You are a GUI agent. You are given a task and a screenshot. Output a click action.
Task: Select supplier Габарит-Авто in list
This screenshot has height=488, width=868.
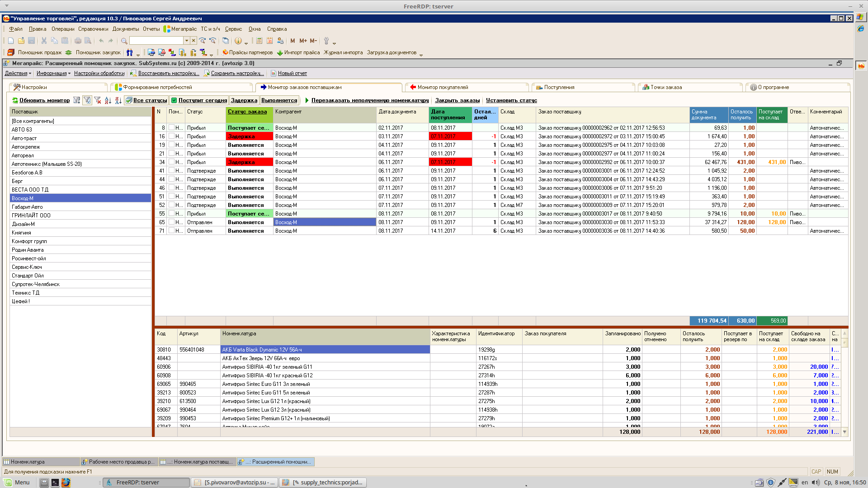27,207
